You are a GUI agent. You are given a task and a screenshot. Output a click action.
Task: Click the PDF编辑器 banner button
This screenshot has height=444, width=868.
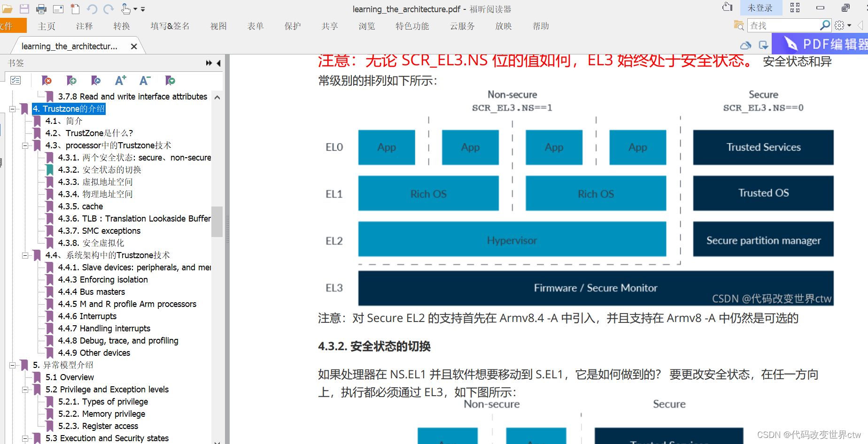click(x=820, y=44)
